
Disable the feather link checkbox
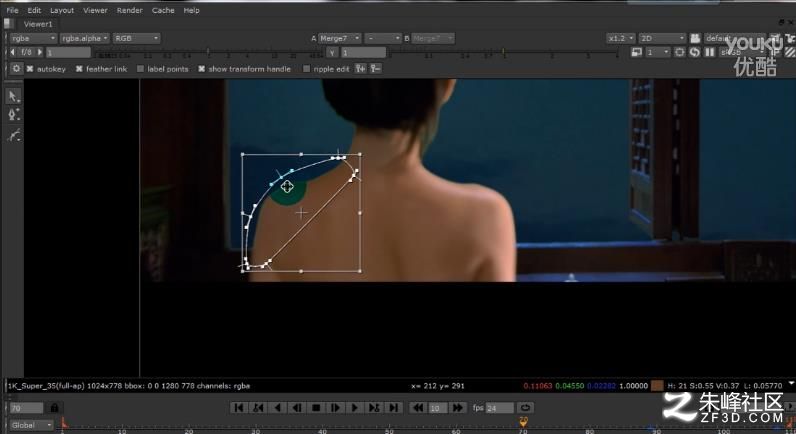click(x=79, y=69)
